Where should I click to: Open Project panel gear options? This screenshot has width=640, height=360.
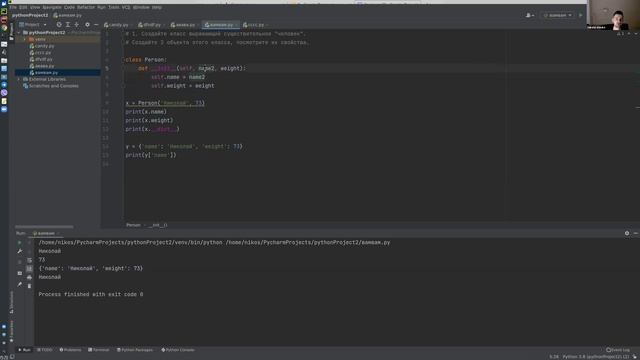coord(87,25)
